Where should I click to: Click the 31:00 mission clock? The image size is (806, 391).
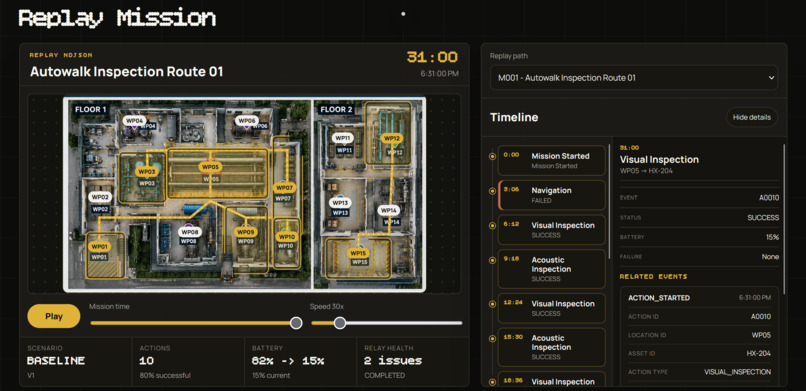point(432,57)
